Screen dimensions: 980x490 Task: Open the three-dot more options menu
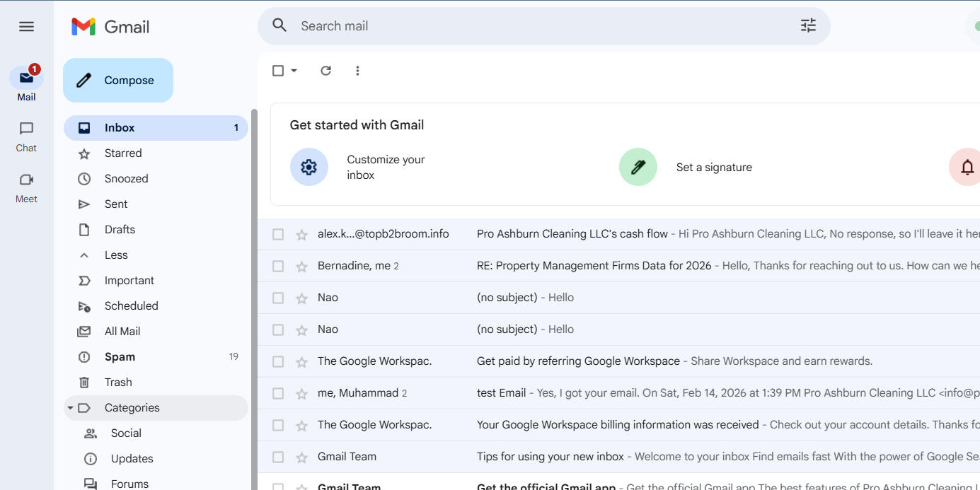(357, 71)
